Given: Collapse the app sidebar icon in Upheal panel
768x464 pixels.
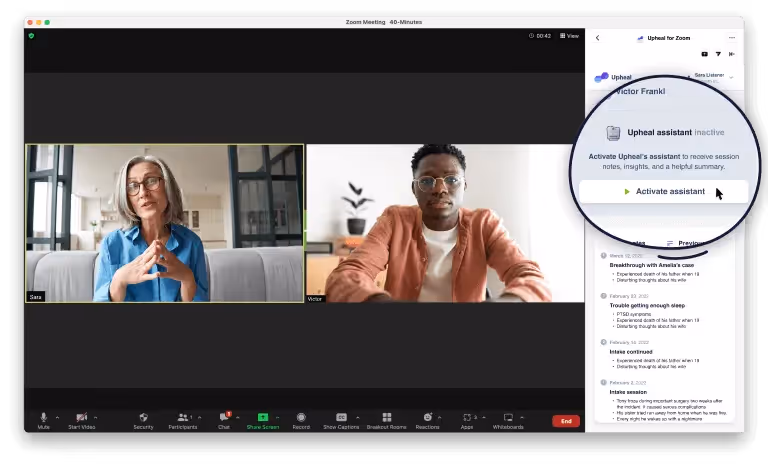Looking at the screenshot, I should coord(732,54).
